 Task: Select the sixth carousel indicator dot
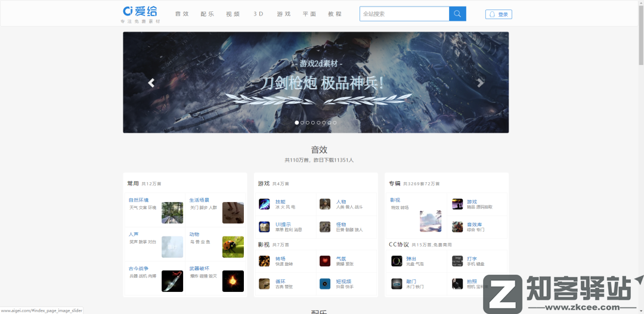coord(324,123)
